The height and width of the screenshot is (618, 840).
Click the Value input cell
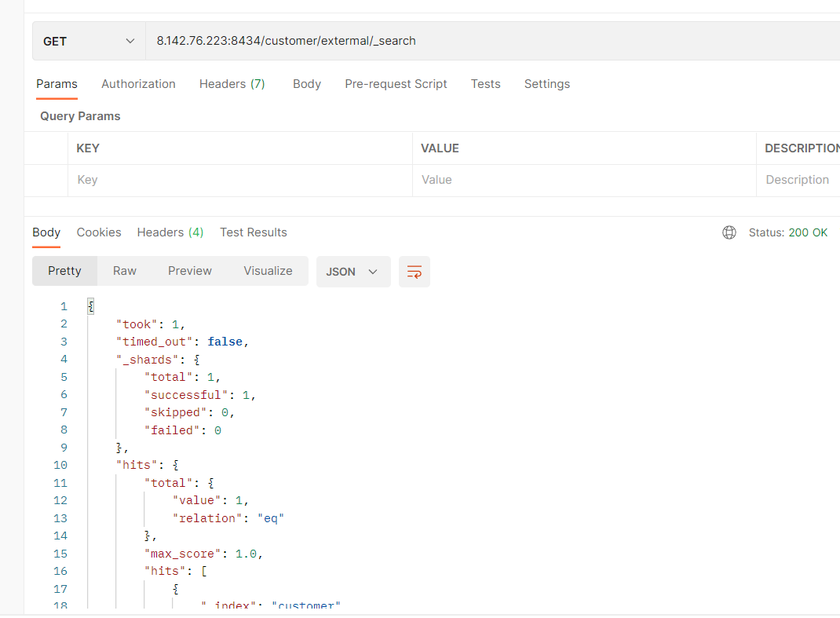(x=584, y=180)
